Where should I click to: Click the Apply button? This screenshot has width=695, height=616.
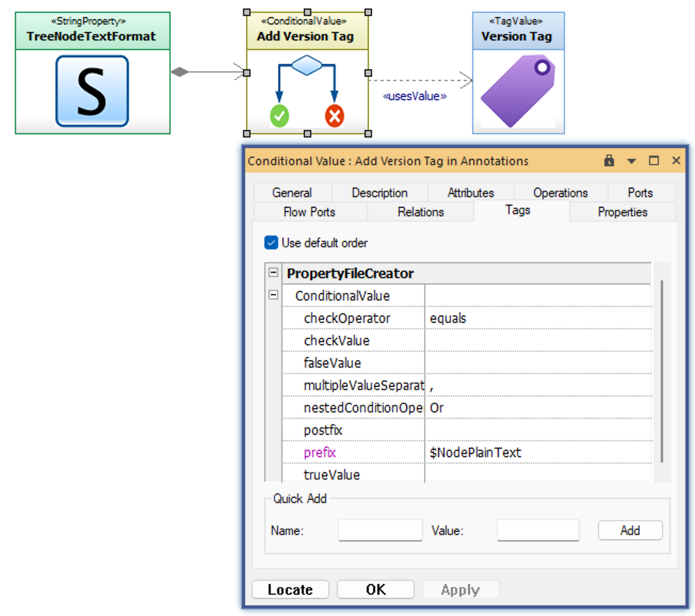point(460,589)
